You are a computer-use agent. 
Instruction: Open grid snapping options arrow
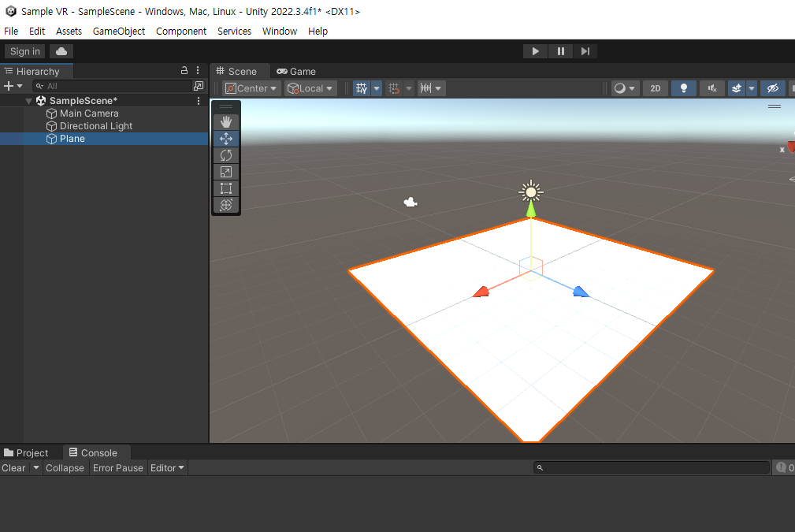coord(409,88)
